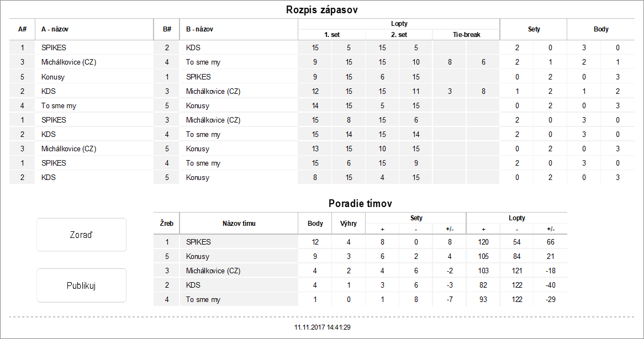Screen dimensions: 644x339
Task: Select To sme my in standings
Action: pyautogui.click(x=203, y=299)
